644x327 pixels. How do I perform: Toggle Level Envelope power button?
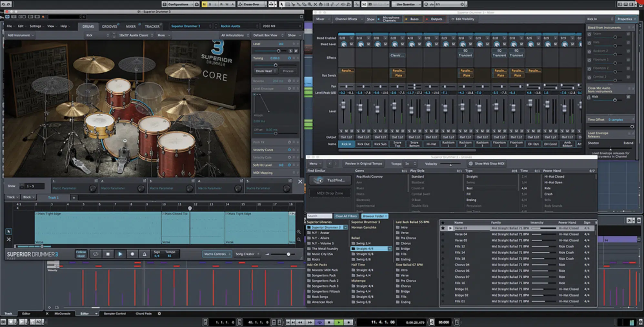[289, 89]
